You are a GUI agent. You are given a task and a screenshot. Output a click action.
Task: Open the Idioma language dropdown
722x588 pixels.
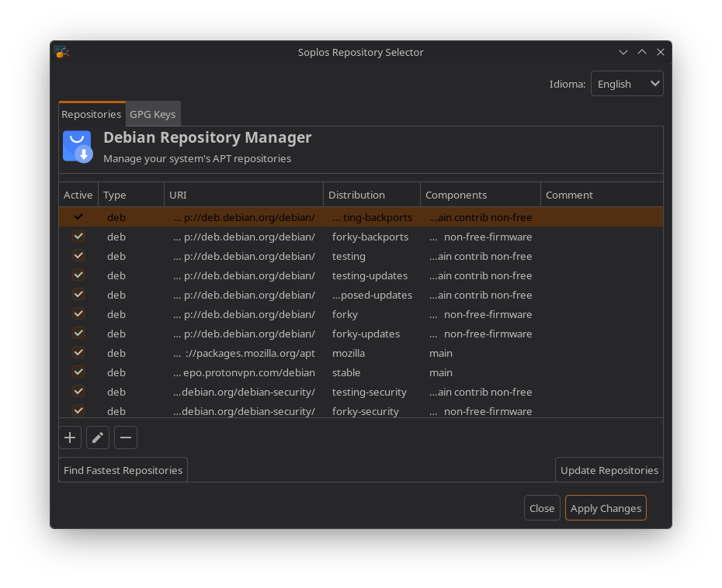point(627,83)
